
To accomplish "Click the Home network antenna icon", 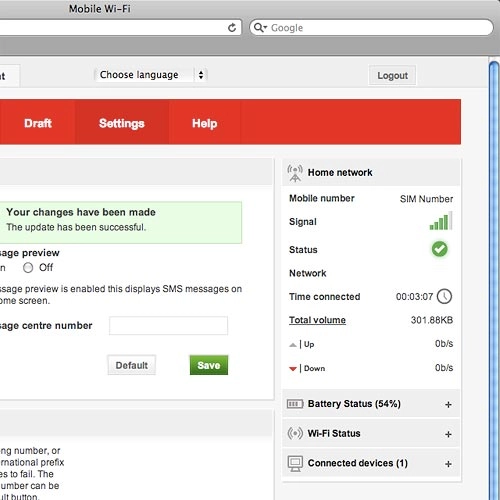I will click(x=295, y=173).
